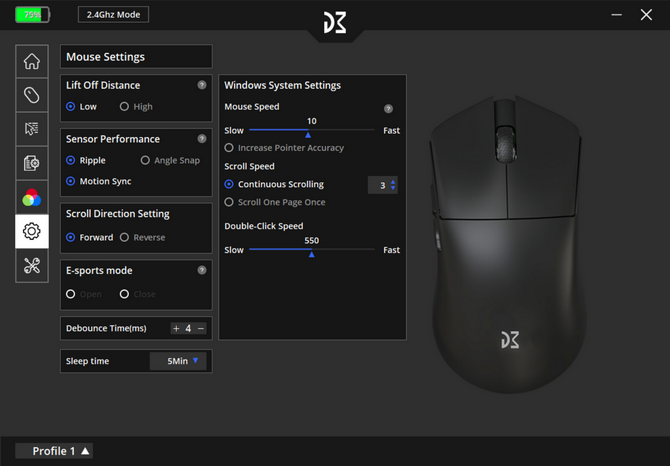This screenshot has height=466, width=670.
Task: Increase Debounce Time with plus button
Action: pos(176,328)
